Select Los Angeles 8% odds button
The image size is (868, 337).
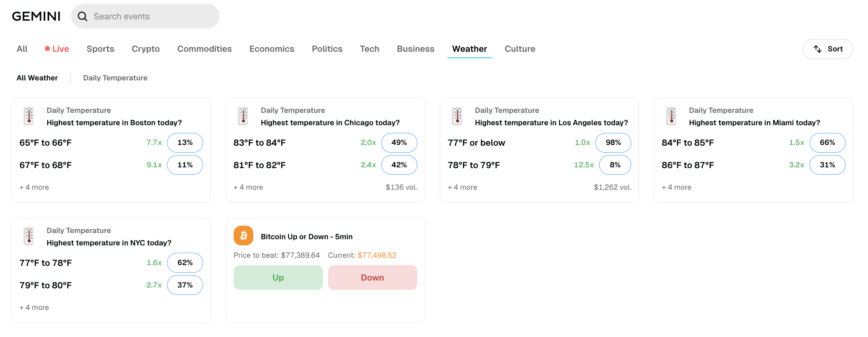(x=615, y=165)
